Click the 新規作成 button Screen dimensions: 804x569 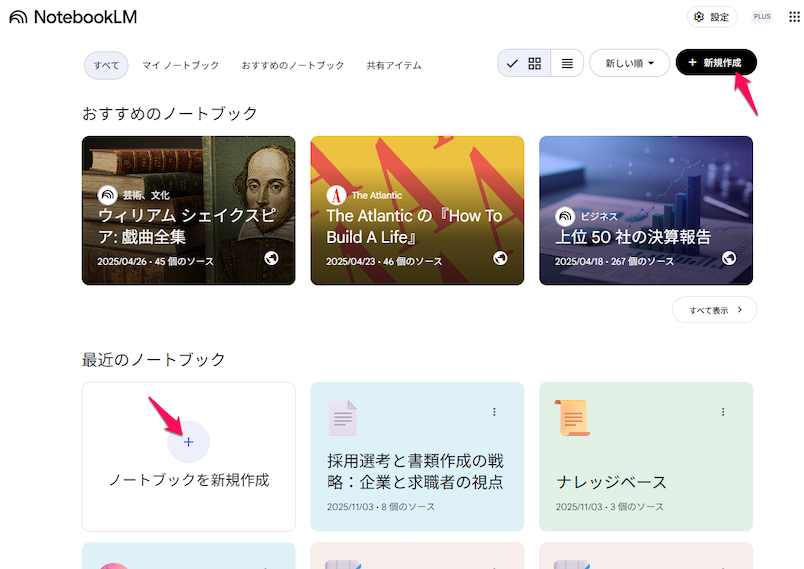point(716,63)
